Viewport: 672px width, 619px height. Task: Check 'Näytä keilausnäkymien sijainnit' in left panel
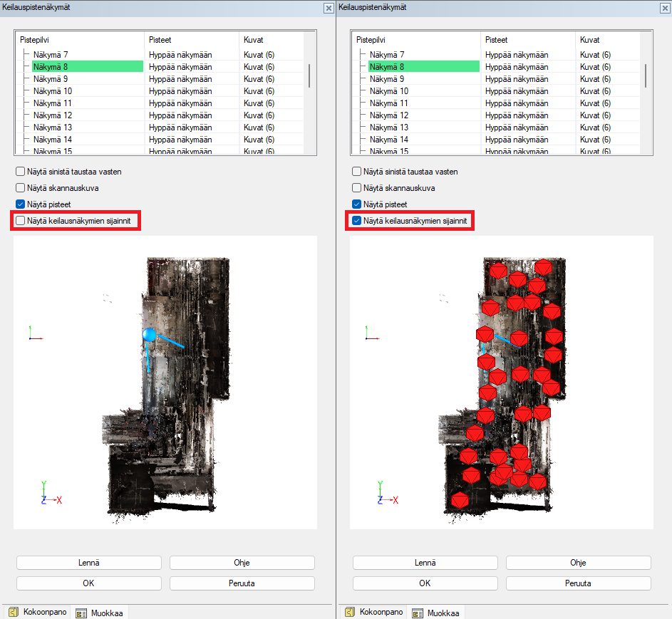[x=21, y=221]
